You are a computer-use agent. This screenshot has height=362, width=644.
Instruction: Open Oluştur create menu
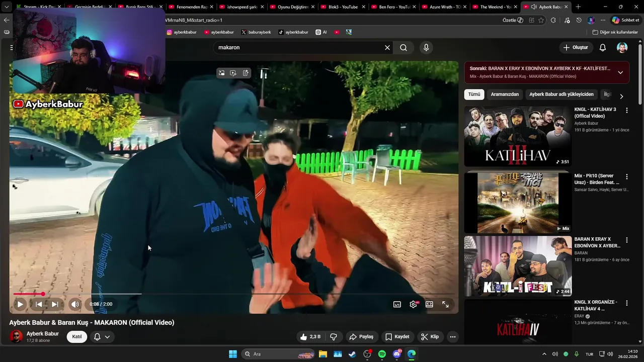(x=576, y=47)
